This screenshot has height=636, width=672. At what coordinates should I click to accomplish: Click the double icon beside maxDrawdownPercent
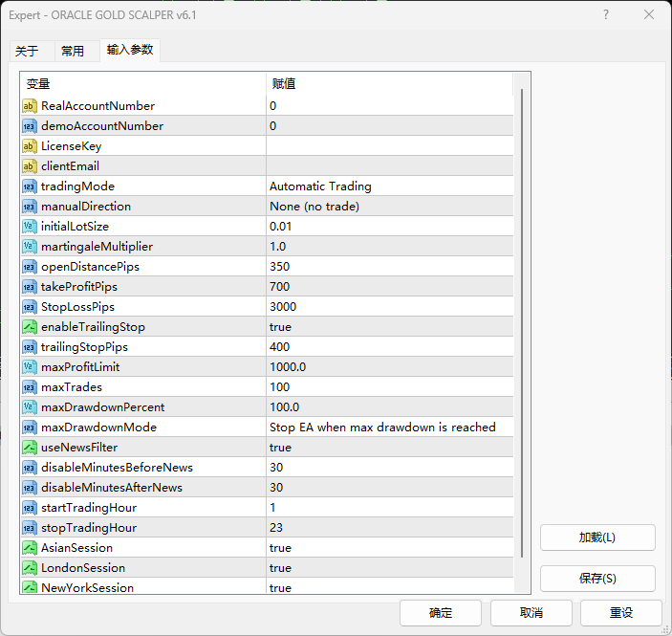29,407
